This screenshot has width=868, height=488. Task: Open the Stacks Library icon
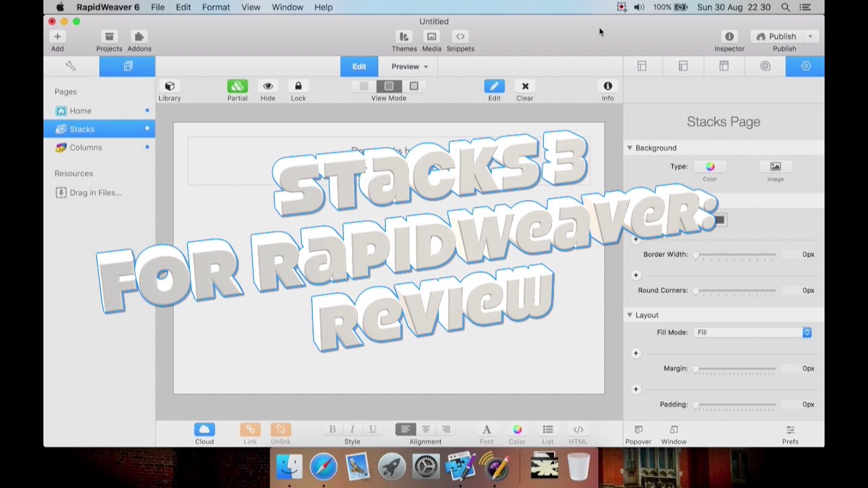point(170,86)
